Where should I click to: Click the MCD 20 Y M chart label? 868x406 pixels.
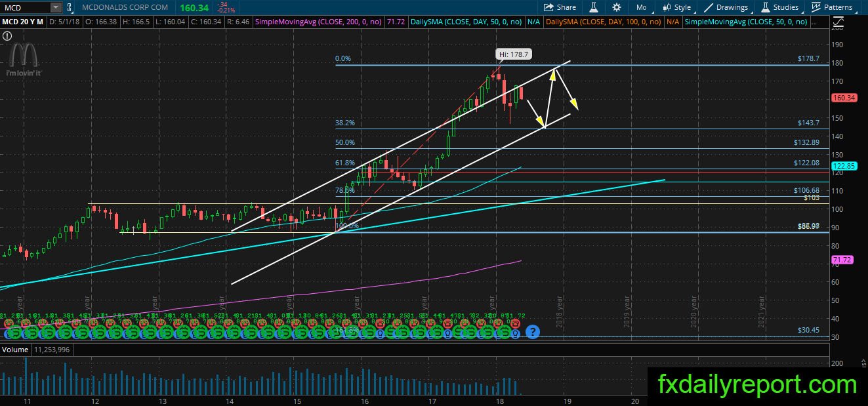22,22
